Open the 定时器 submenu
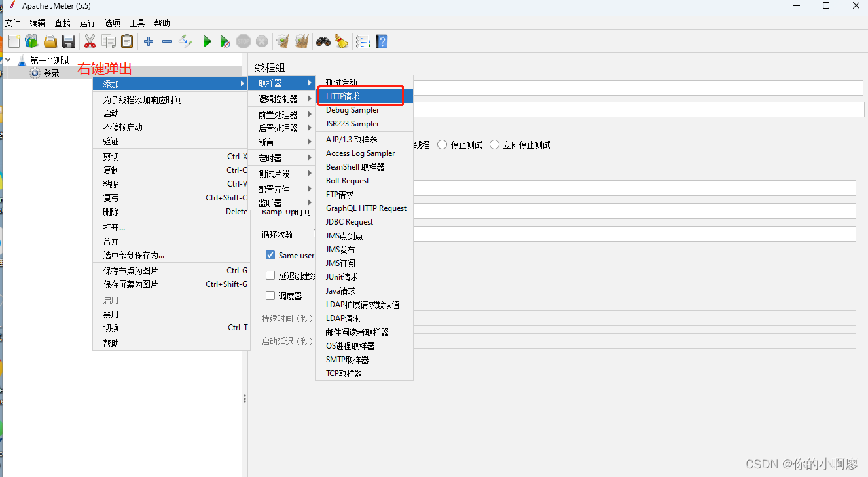Screen dimensions: 868x477 [x=281, y=158]
